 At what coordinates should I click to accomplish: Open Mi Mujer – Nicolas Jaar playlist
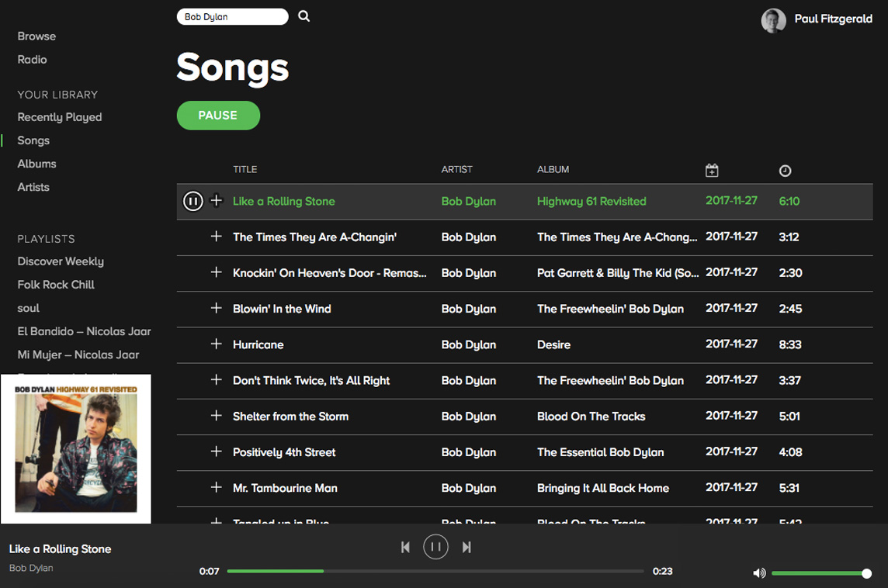(x=78, y=355)
